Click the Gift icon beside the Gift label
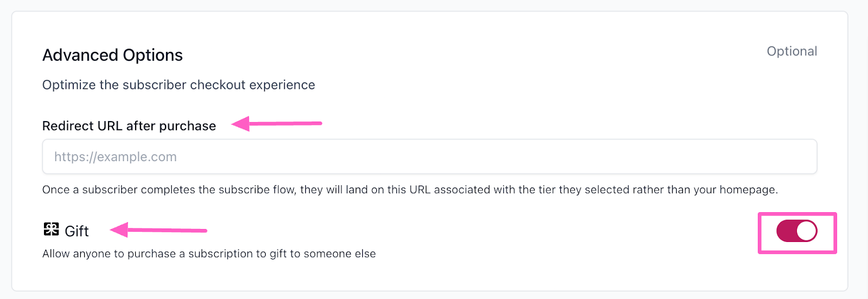 coord(51,230)
